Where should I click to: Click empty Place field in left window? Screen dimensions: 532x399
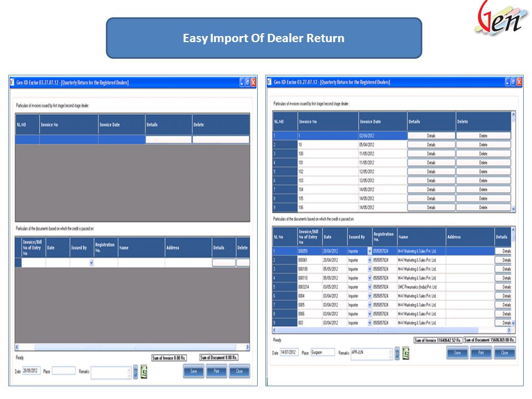tap(63, 371)
